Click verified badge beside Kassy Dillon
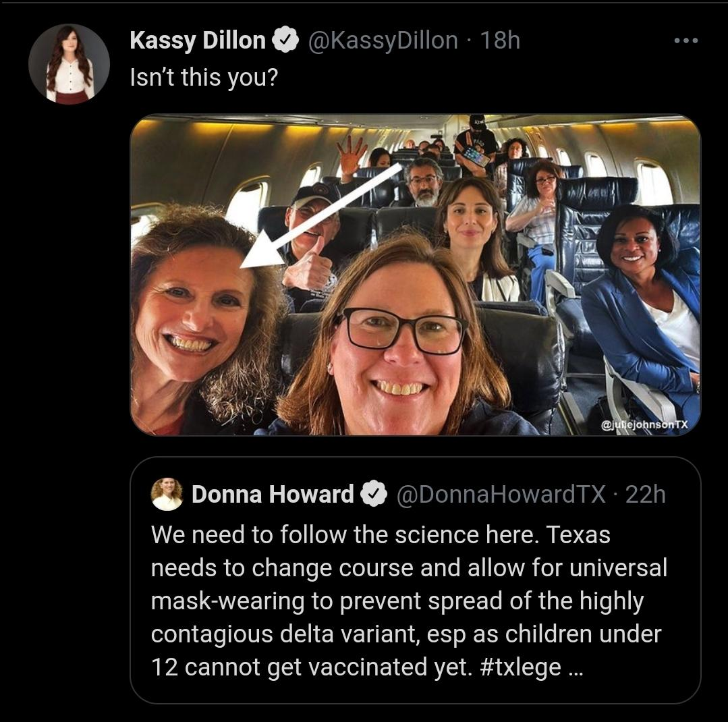This screenshot has height=722, width=728. pyautogui.click(x=285, y=41)
